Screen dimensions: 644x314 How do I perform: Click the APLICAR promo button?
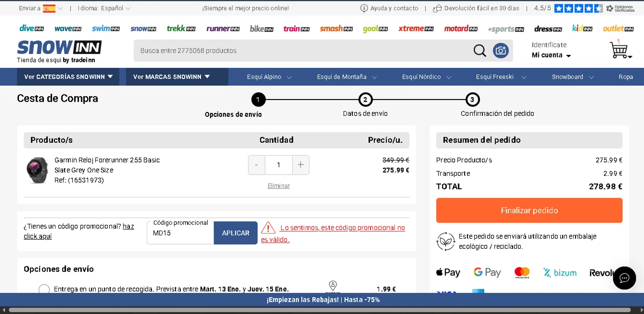pos(236,233)
